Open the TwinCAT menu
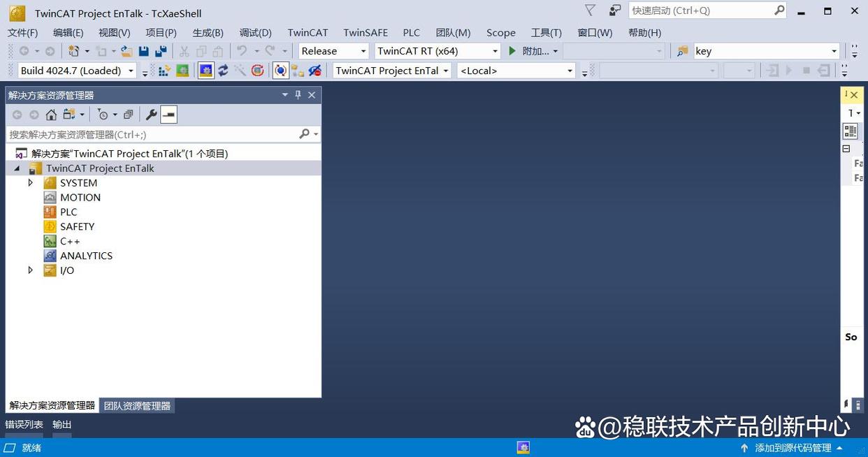 tap(308, 33)
